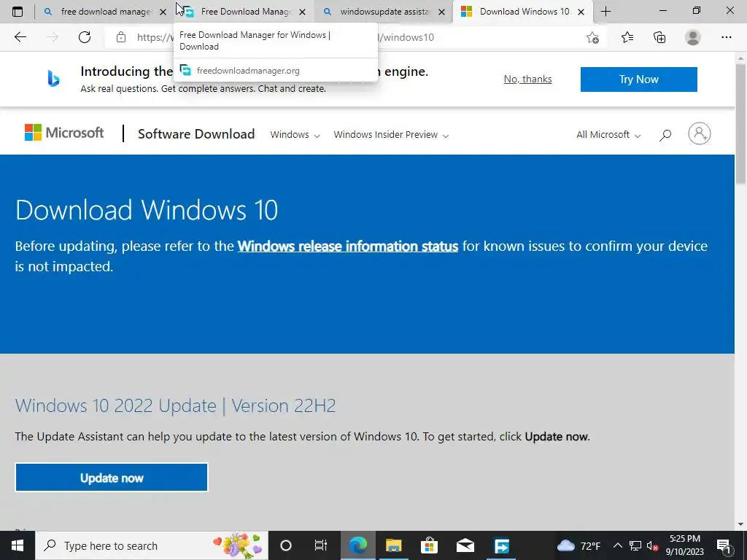
Task: Expand Windows Insider Preview dropdown
Action: [x=391, y=135]
